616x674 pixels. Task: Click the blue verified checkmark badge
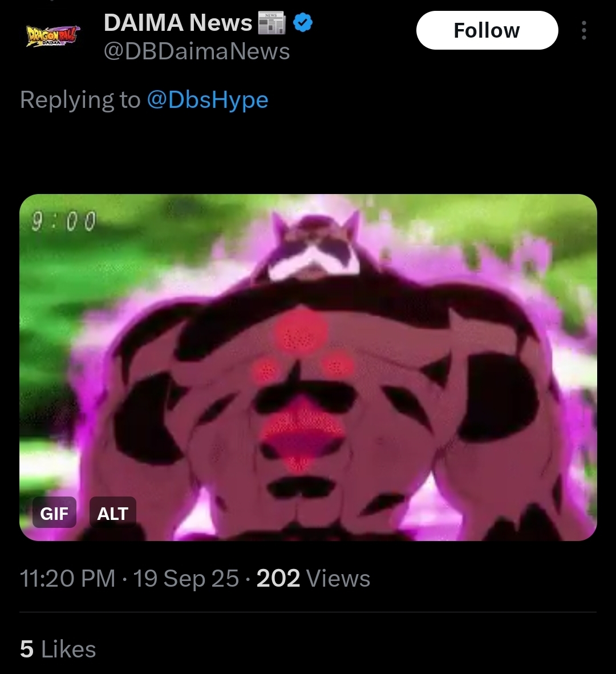(x=303, y=23)
